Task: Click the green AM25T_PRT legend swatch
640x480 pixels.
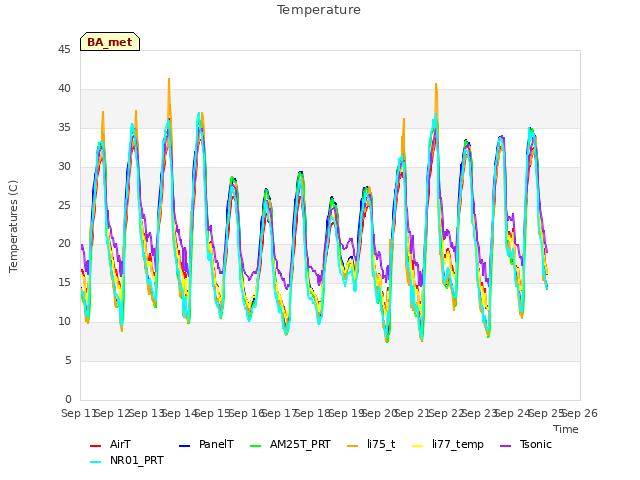Action: pos(255,446)
